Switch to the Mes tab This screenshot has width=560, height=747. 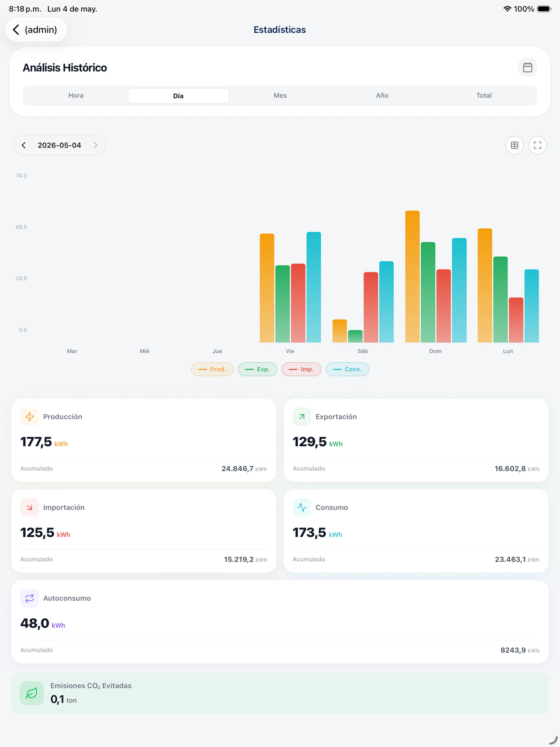(280, 96)
